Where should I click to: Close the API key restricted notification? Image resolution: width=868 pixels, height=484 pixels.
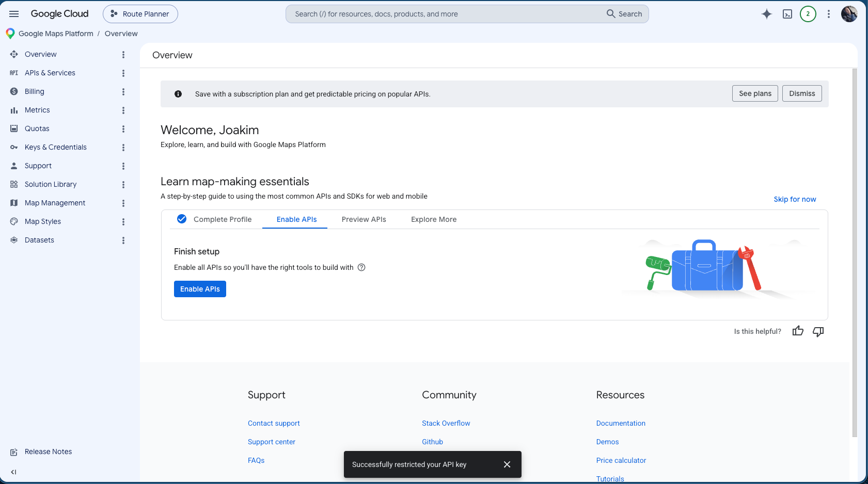pos(507,464)
